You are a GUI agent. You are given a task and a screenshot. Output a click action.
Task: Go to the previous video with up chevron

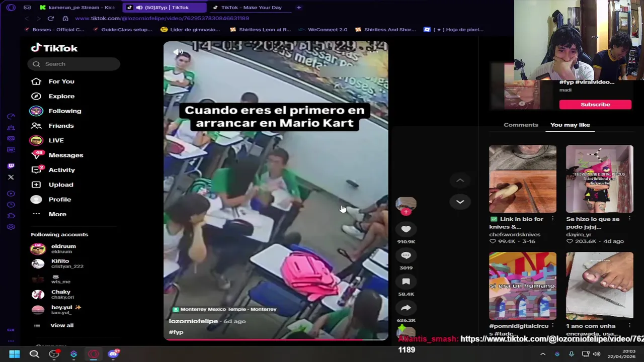460,180
